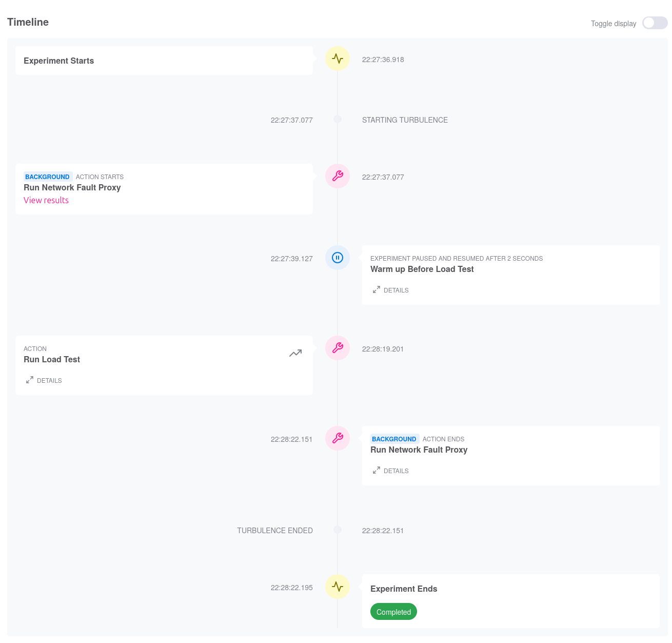Image resolution: width=672 pixels, height=643 pixels.
Task: Click the Starting Turbulence timeline dot
Action: [338, 119]
